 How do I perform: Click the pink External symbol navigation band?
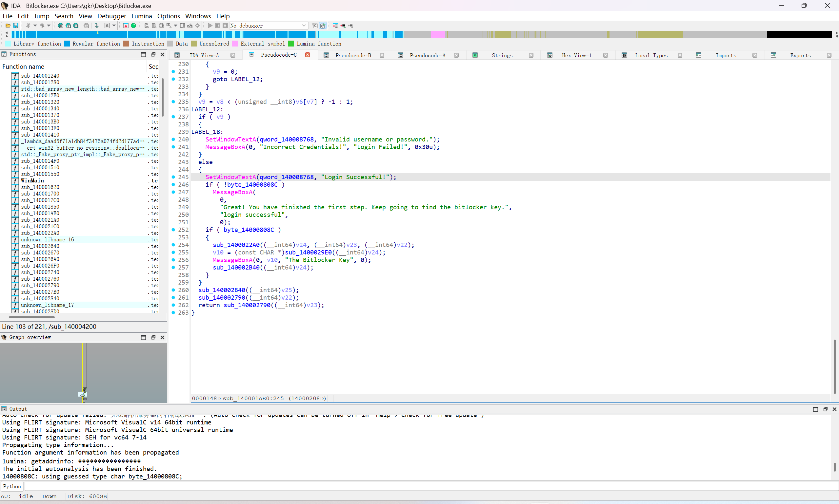pyautogui.click(x=437, y=34)
